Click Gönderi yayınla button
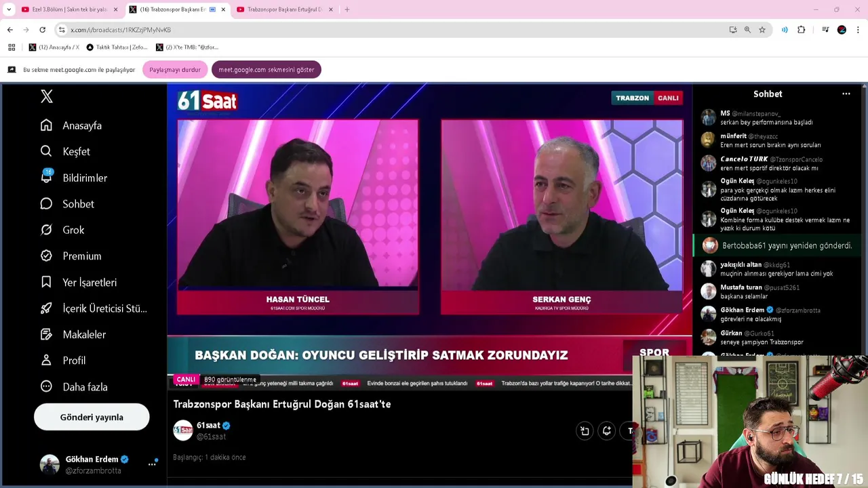 pyautogui.click(x=92, y=417)
